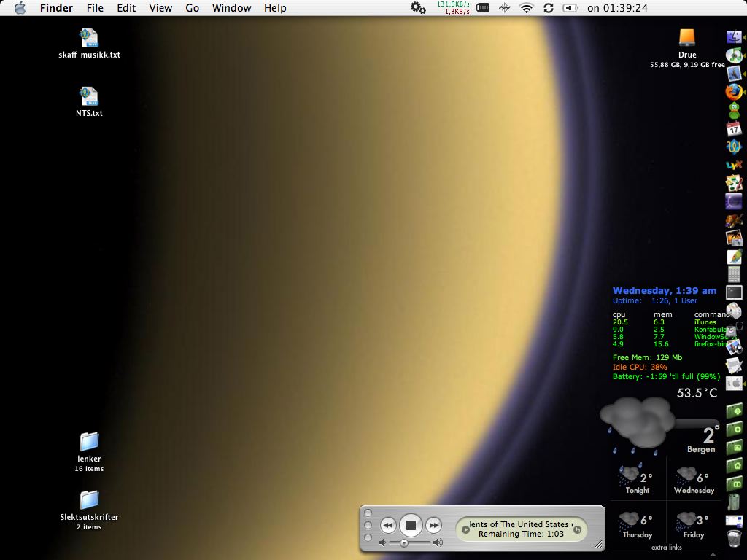This screenshot has width=747, height=560.
Task: Open the Window menu
Action: [x=231, y=8]
